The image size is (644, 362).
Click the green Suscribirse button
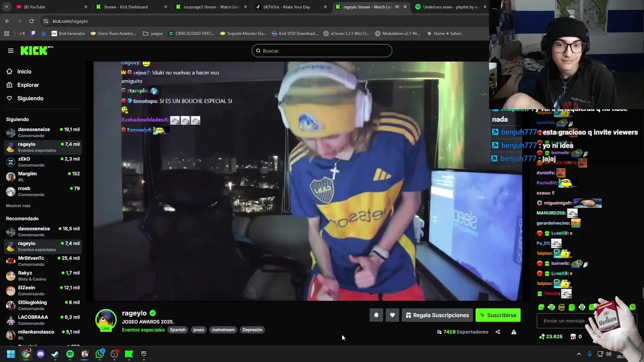click(x=498, y=315)
